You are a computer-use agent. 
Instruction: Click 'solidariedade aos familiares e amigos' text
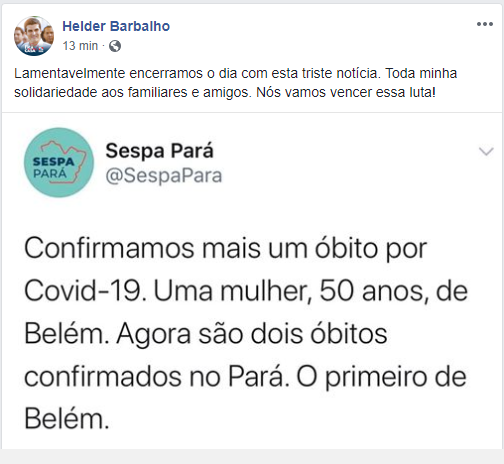click(133, 92)
